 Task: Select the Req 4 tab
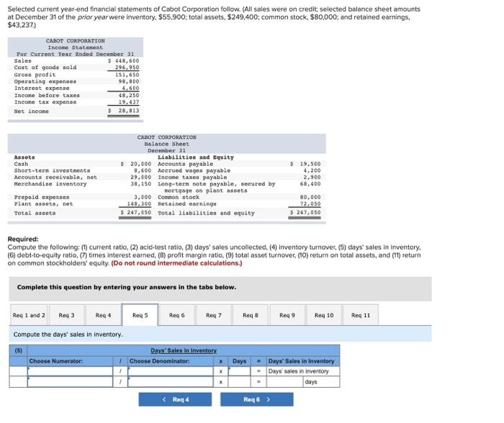point(103,315)
